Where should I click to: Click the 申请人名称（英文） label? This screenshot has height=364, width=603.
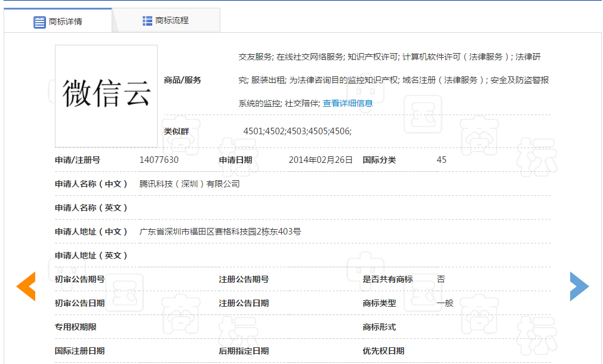91,208
